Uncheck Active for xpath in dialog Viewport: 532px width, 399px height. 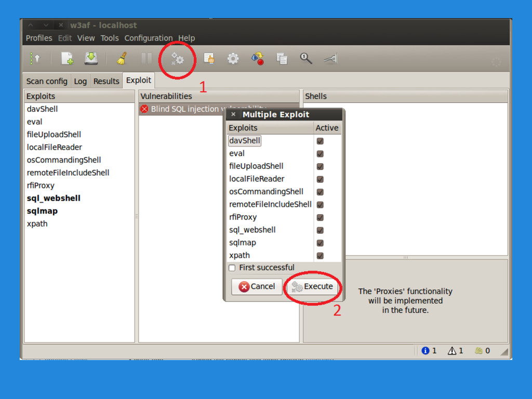[x=320, y=256]
